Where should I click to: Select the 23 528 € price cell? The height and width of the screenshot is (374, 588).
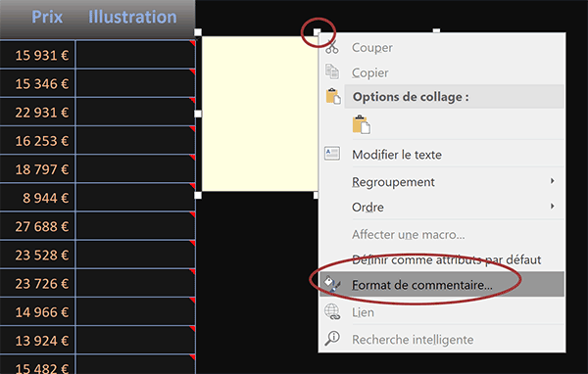pos(37,255)
